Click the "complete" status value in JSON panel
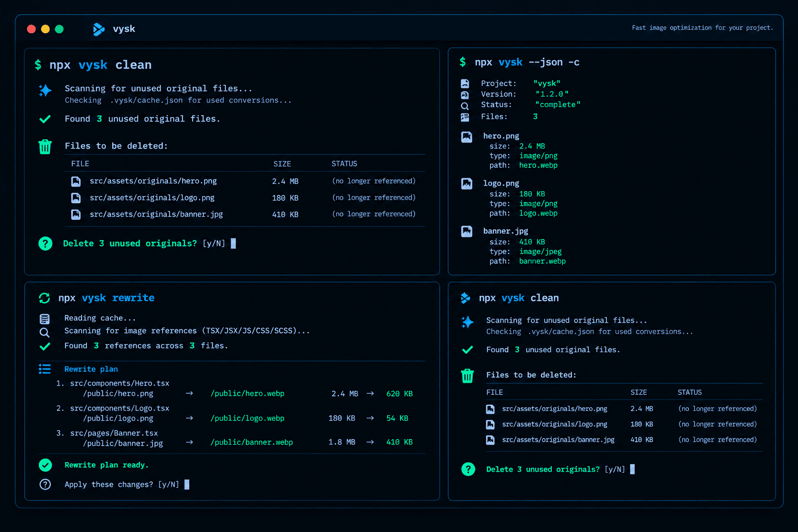The width and height of the screenshot is (798, 532). (x=557, y=104)
